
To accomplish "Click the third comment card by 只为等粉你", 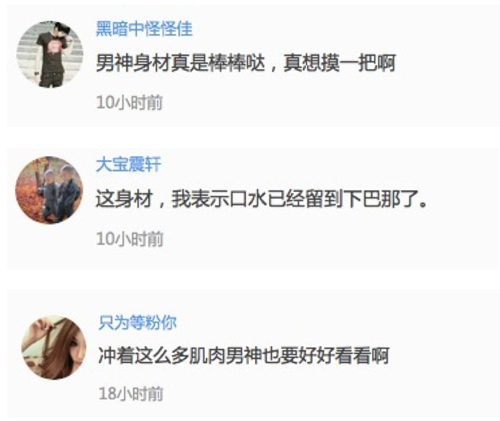I will (253, 353).
